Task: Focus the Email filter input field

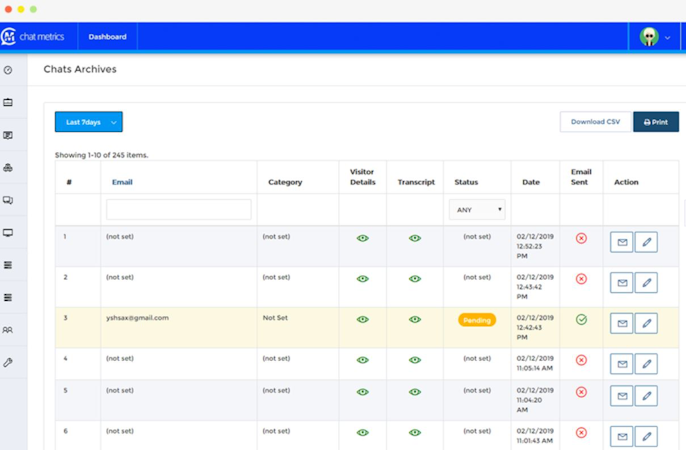Action: [178, 209]
